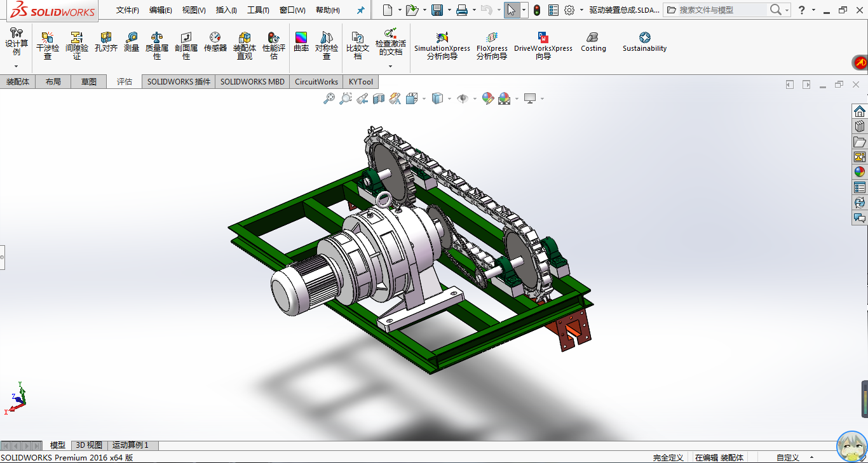Expand the Print dropdown arrow
868x463 pixels.
tap(474, 10)
